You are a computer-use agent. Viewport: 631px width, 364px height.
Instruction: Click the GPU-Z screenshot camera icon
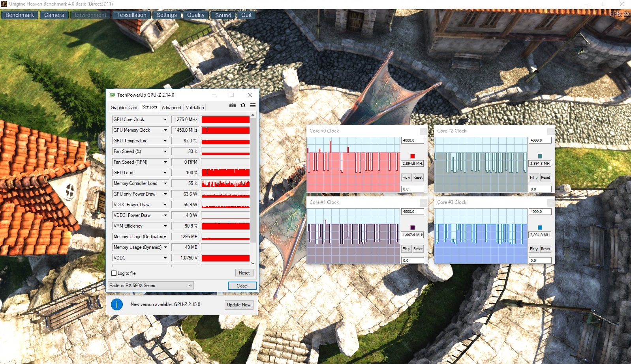pyautogui.click(x=233, y=106)
